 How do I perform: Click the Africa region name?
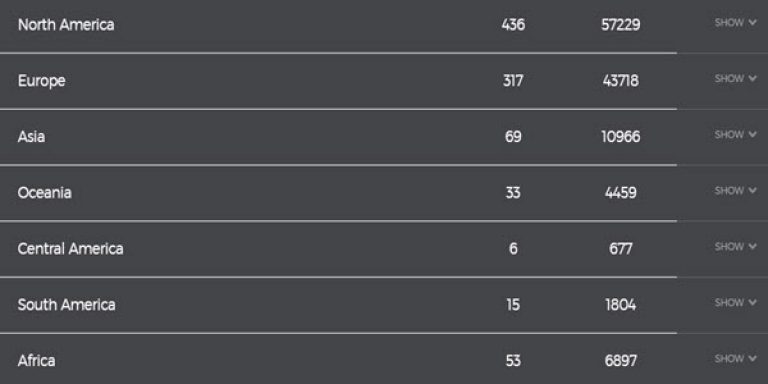click(37, 361)
